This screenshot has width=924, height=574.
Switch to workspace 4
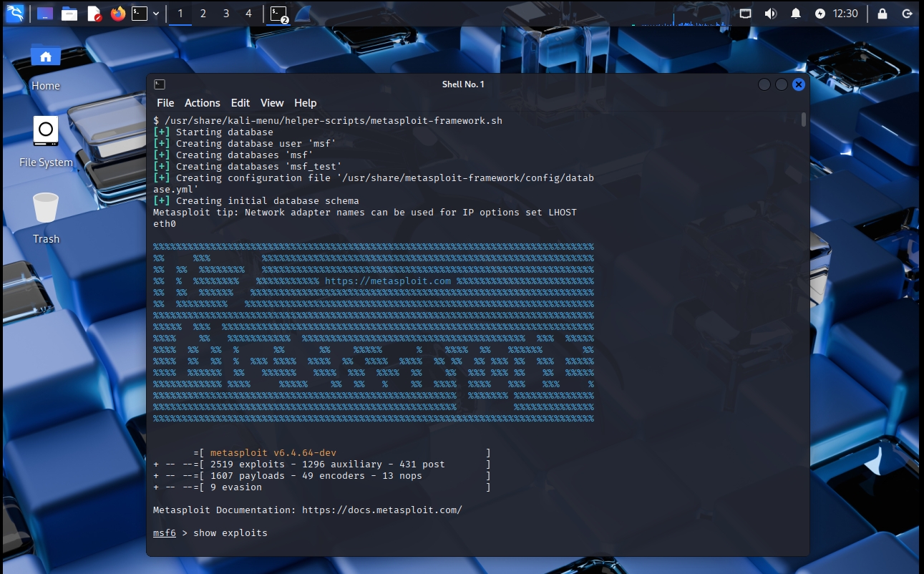pos(248,14)
